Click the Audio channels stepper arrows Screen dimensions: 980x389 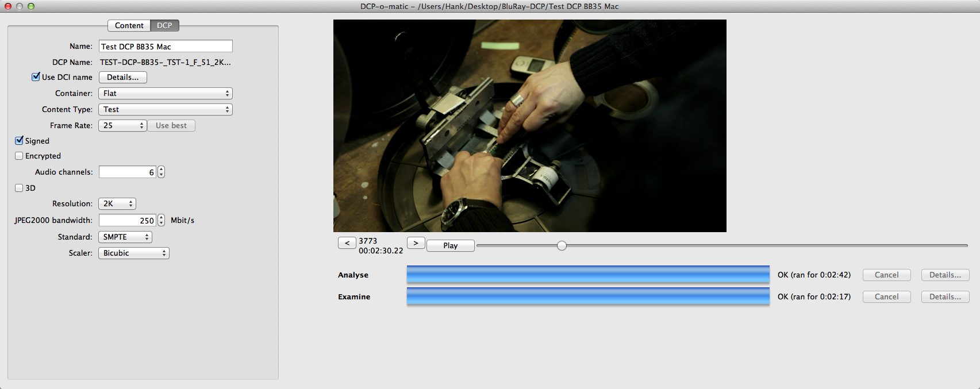coord(162,172)
